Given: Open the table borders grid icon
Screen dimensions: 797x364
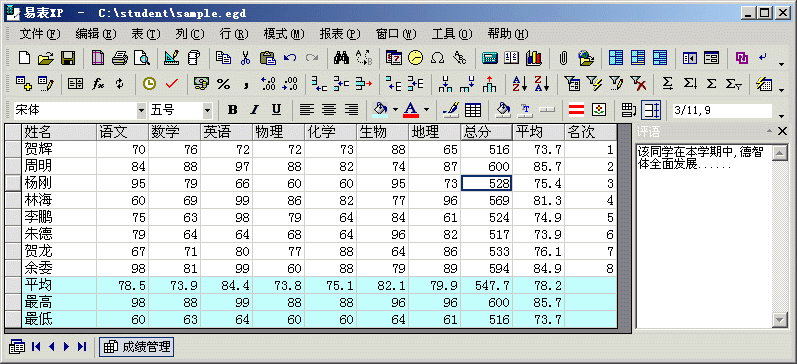Looking at the screenshot, I should tap(473, 109).
